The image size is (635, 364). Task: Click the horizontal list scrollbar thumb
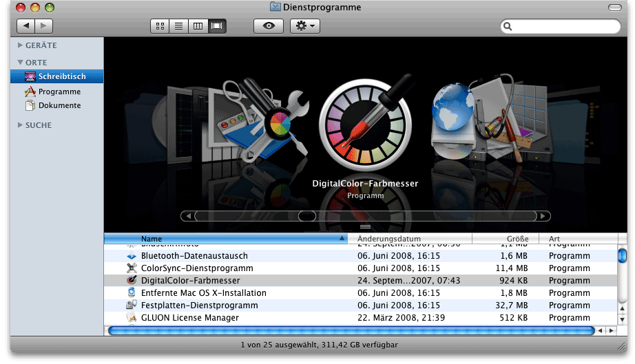[351, 331]
